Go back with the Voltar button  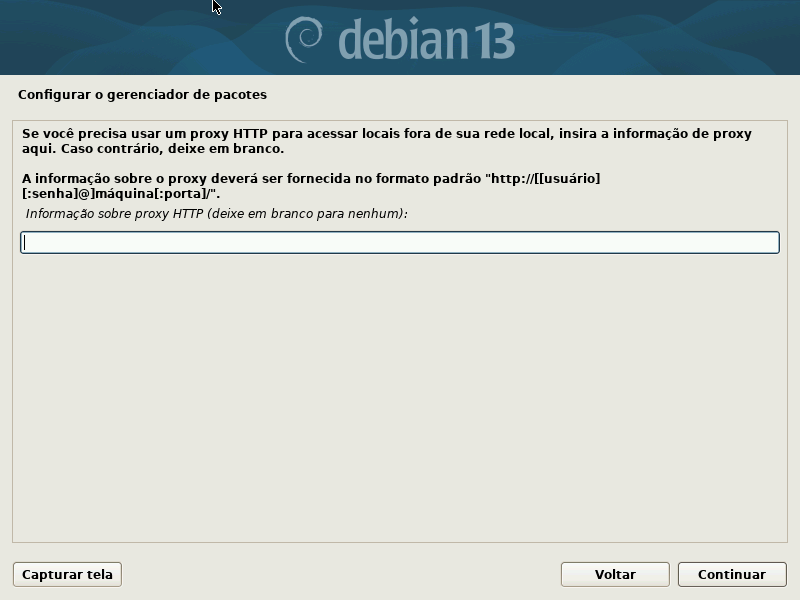pyautogui.click(x=615, y=574)
